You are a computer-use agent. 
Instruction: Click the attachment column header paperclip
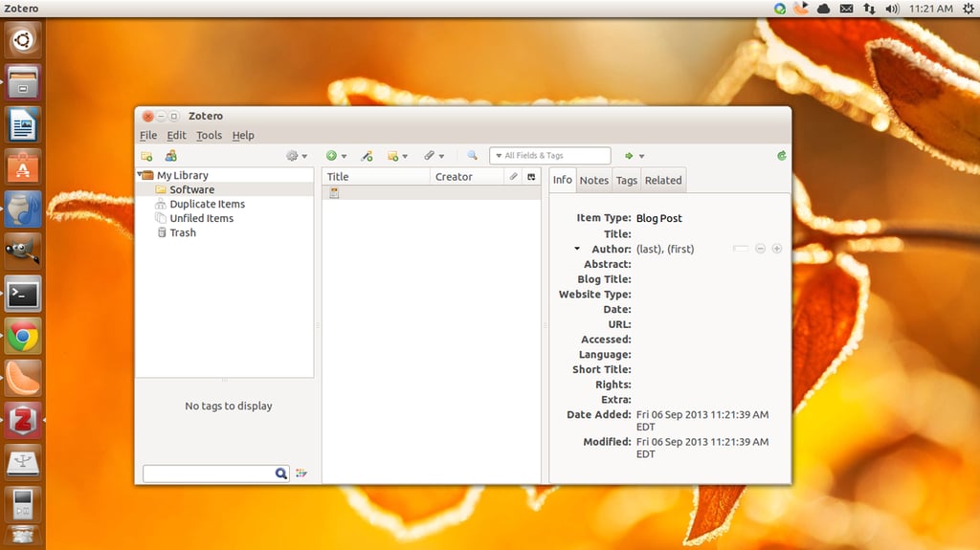[x=513, y=177]
